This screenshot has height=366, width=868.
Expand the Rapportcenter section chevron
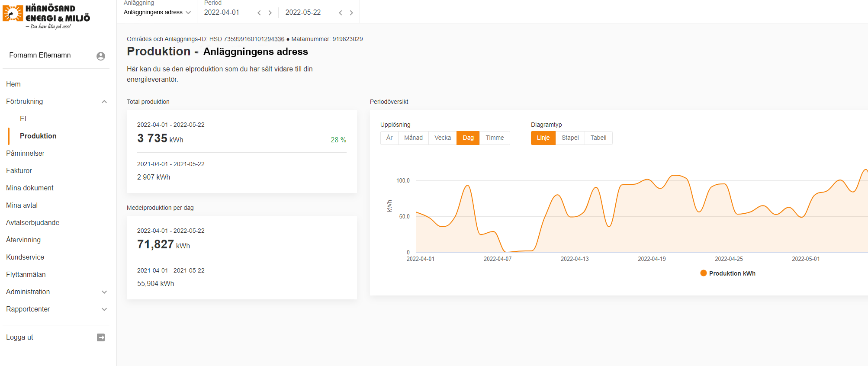[104, 309]
